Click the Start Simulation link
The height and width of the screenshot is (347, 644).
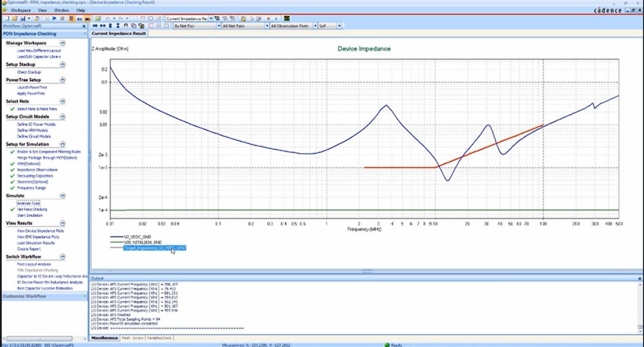(x=30, y=215)
